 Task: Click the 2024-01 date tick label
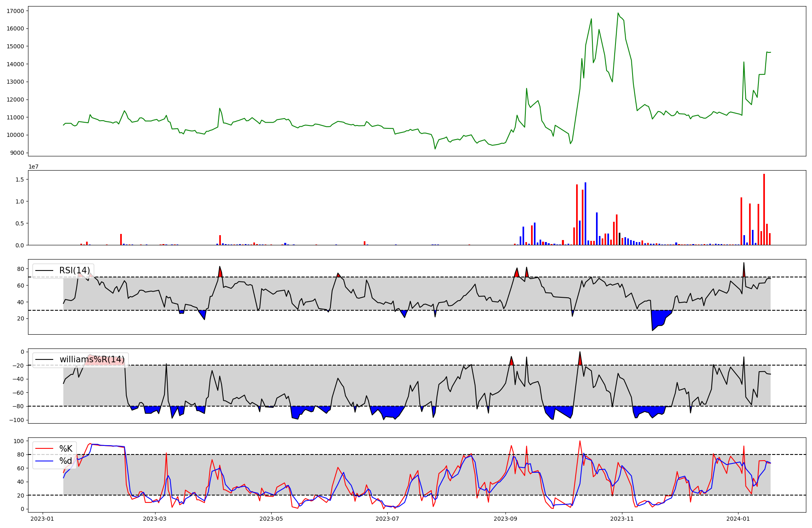click(x=738, y=519)
